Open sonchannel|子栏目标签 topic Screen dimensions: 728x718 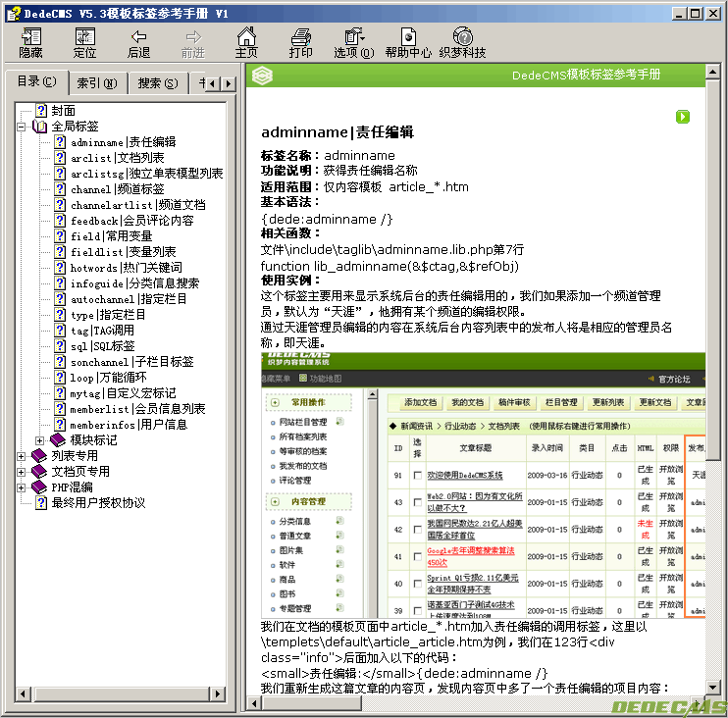(131, 362)
